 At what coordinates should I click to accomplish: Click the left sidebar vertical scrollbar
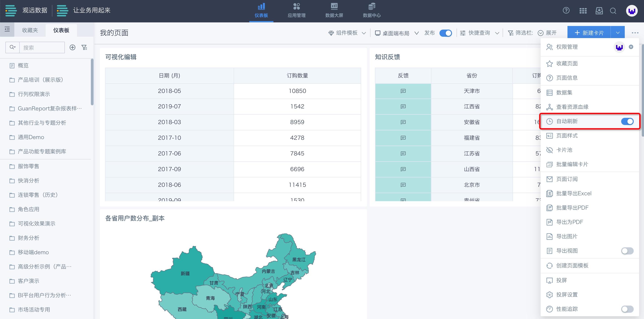coord(92,82)
